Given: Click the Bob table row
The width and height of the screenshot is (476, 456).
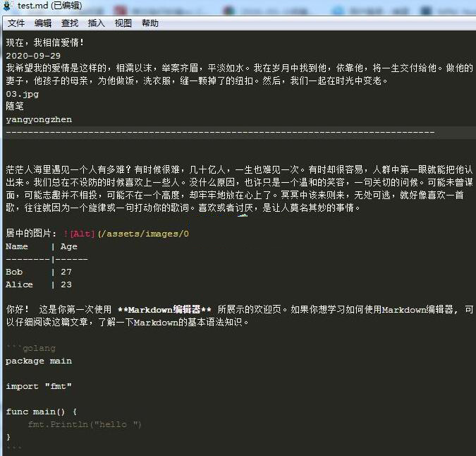Looking at the screenshot, I should tap(39, 272).
